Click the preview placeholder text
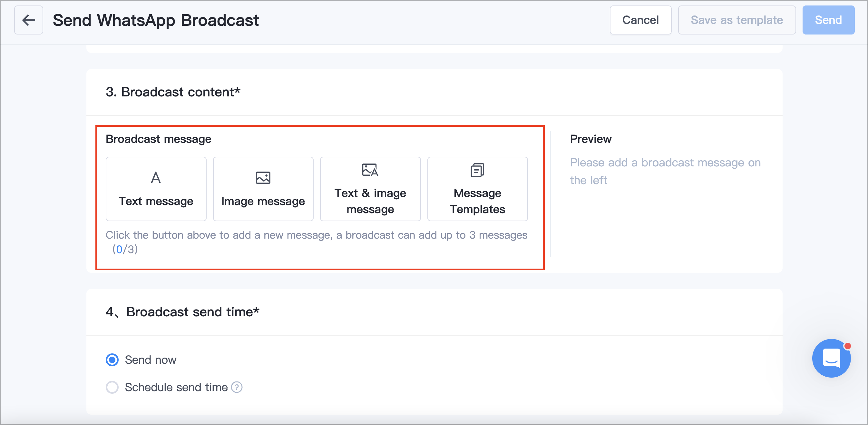 665,171
